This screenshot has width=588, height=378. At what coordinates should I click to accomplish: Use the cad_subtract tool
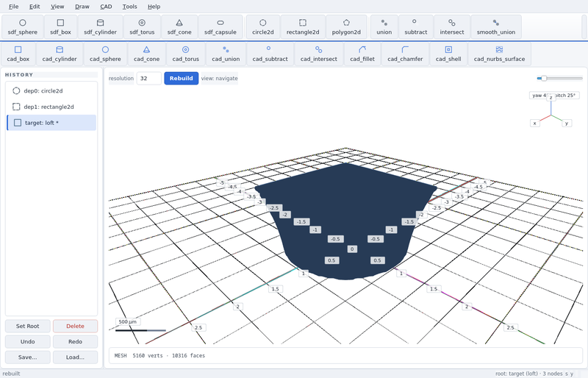tap(270, 54)
